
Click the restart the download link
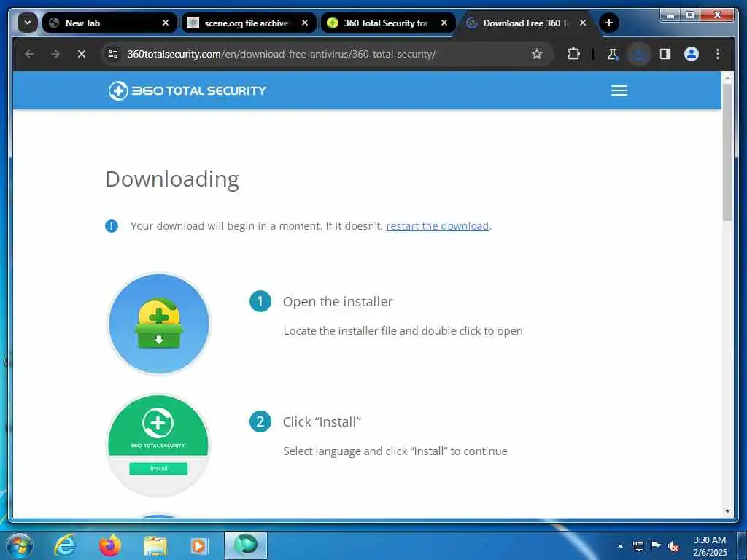(438, 226)
